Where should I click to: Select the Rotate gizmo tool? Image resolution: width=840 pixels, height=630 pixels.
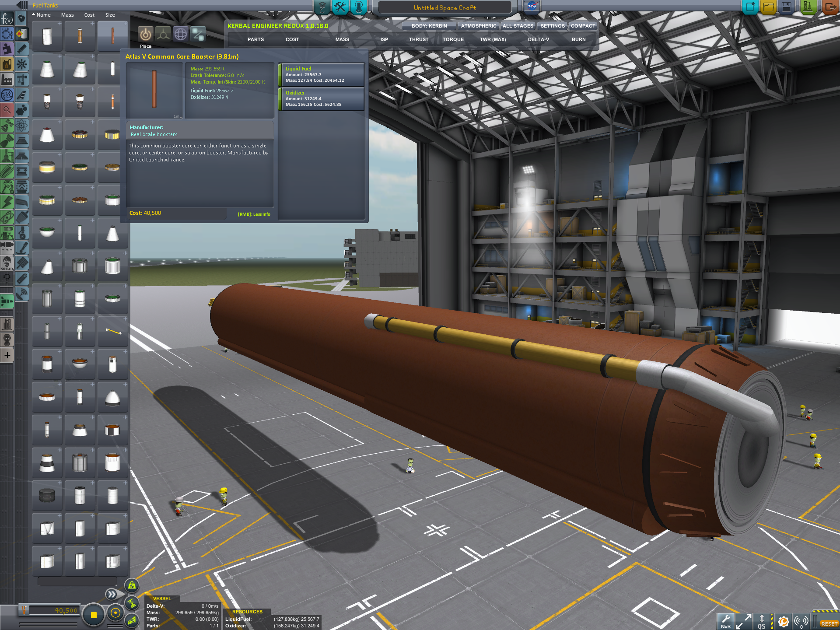181,34
